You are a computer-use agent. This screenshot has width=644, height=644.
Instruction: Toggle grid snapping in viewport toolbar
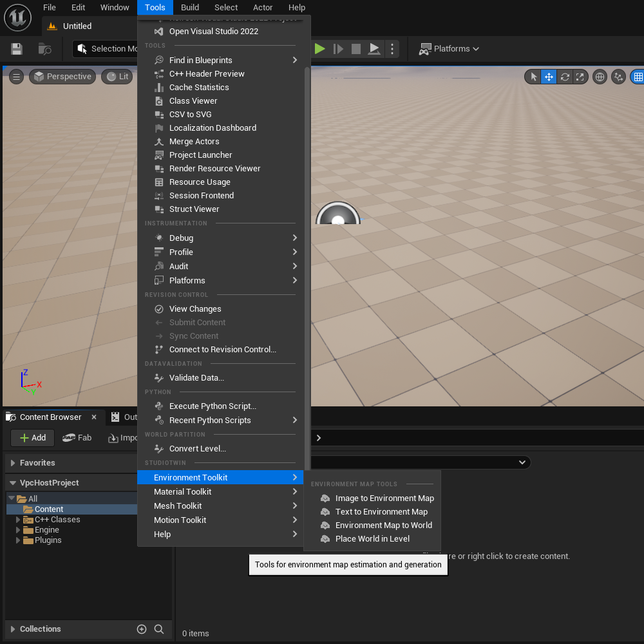[638, 77]
